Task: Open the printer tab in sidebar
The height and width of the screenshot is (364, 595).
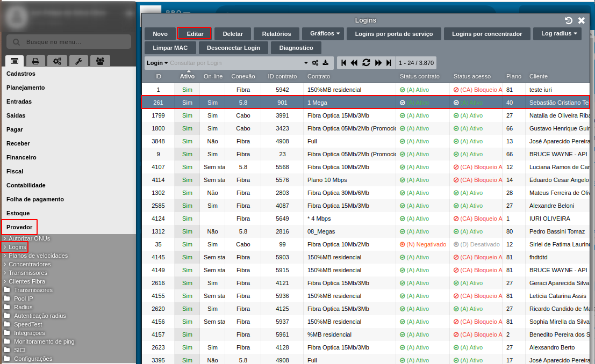Action: (x=35, y=61)
